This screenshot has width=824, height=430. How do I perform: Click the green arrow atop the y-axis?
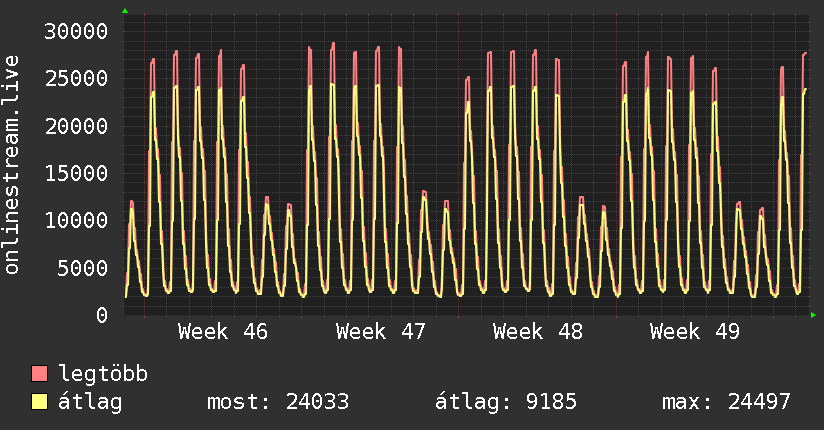[125, 11]
